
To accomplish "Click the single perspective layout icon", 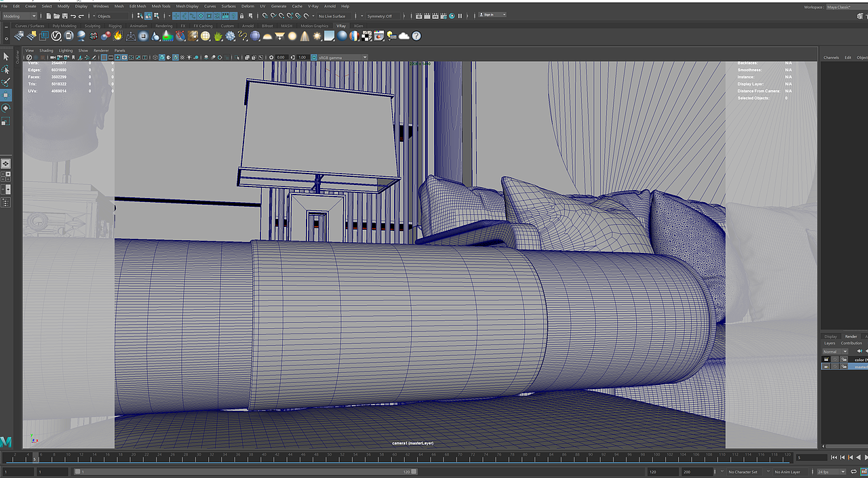I will coord(5,163).
